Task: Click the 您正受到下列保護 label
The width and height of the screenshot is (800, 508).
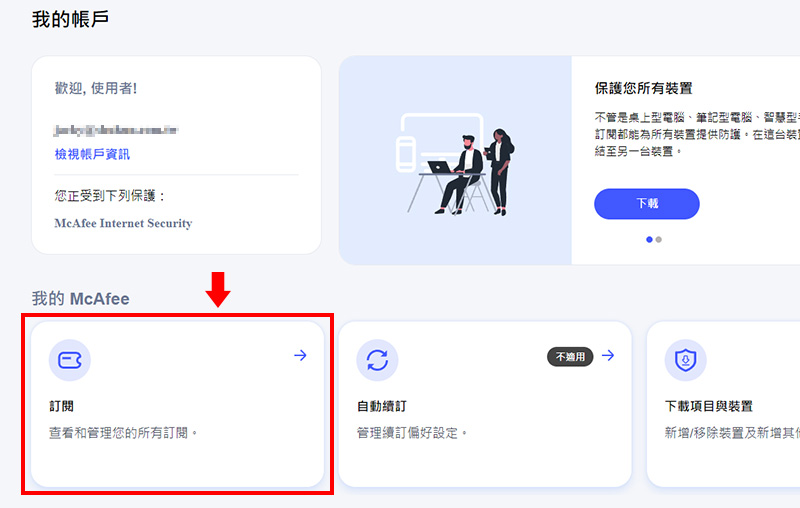Action: [110, 196]
